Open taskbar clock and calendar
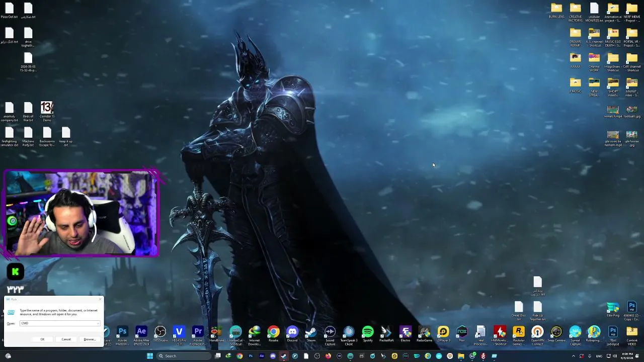 (627, 356)
